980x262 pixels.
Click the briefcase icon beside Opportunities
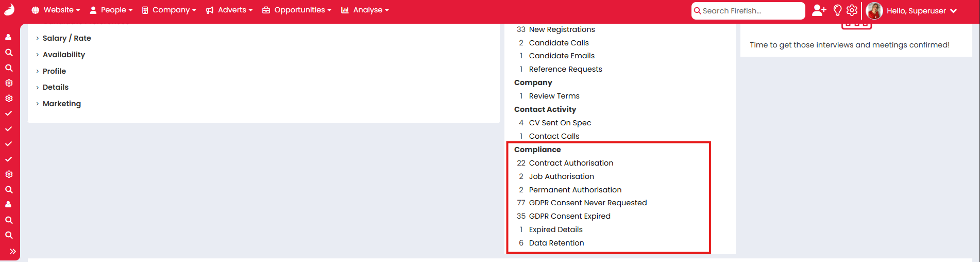tap(266, 10)
